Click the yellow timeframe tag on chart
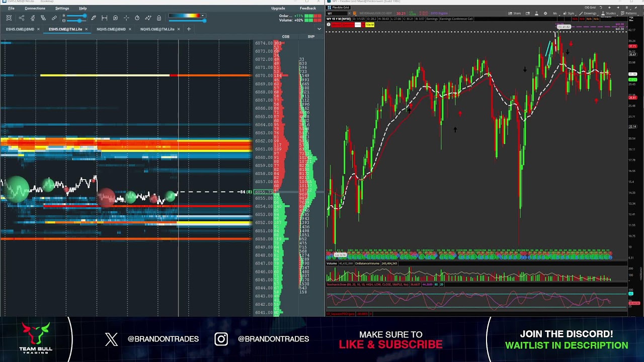Viewport: 644px width, 362px height. click(370, 25)
